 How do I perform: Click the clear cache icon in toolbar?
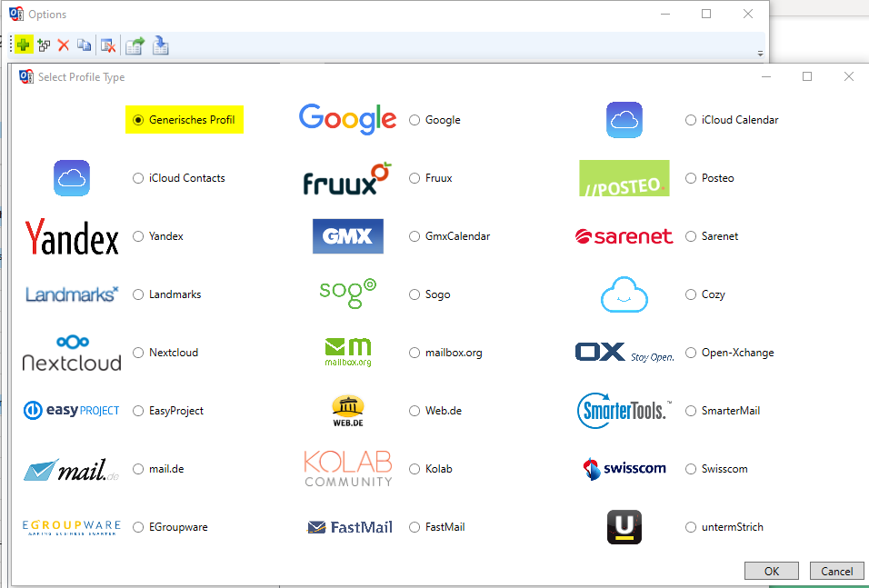point(108,45)
